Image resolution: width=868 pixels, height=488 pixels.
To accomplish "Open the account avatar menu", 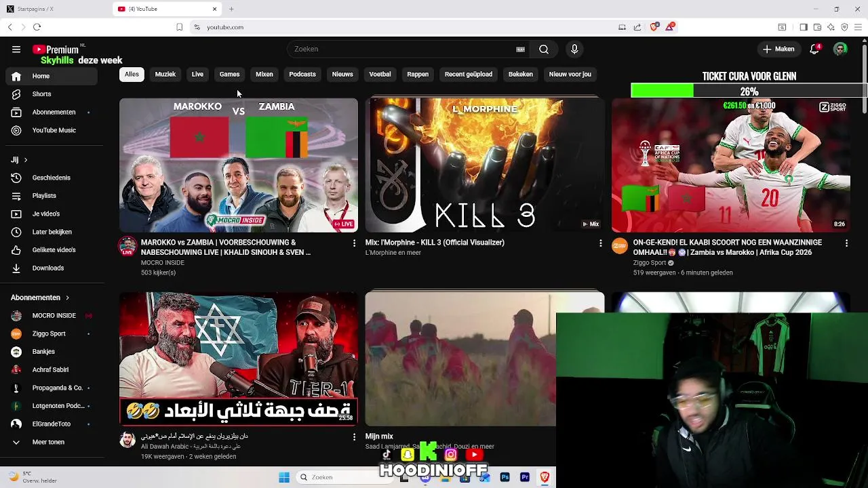I will click(x=840, y=49).
